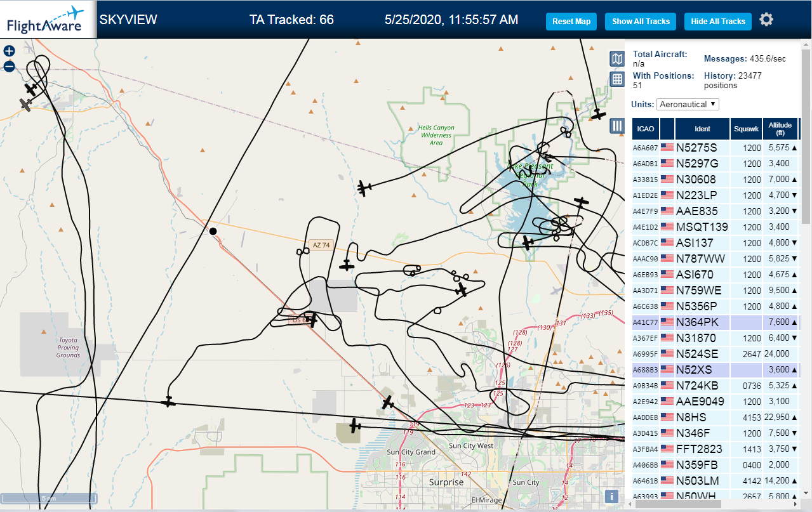This screenshot has width=812, height=512.
Task: Click the blue info button on map
Action: (611, 497)
